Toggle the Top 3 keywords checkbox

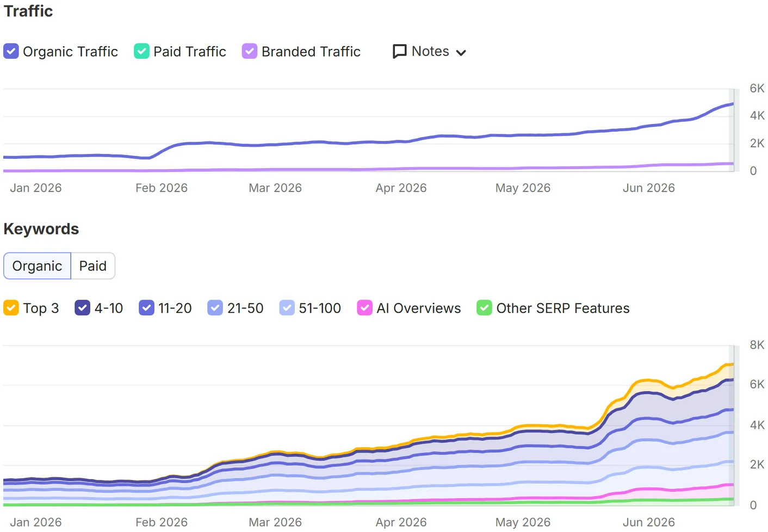[x=11, y=308]
